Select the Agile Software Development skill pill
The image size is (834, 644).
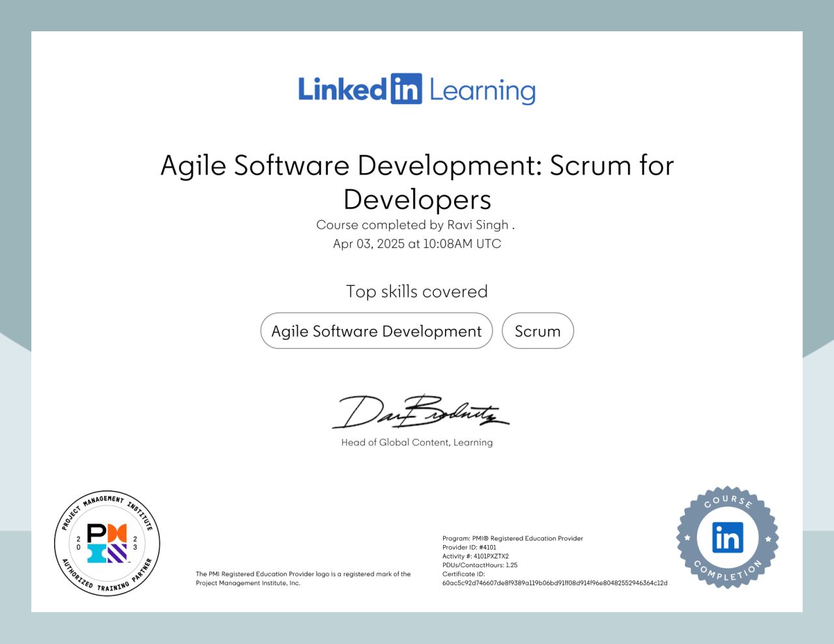377,331
